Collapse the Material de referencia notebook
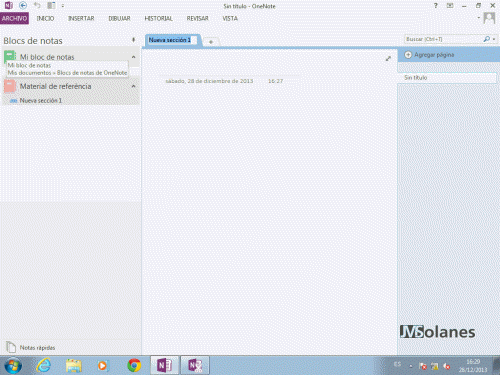500x375 pixels. pyautogui.click(x=133, y=86)
